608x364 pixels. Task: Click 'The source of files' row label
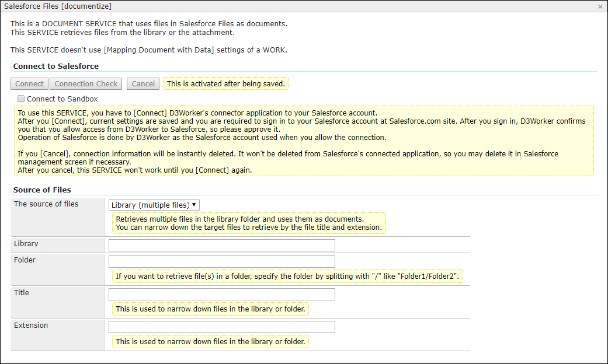point(46,204)
